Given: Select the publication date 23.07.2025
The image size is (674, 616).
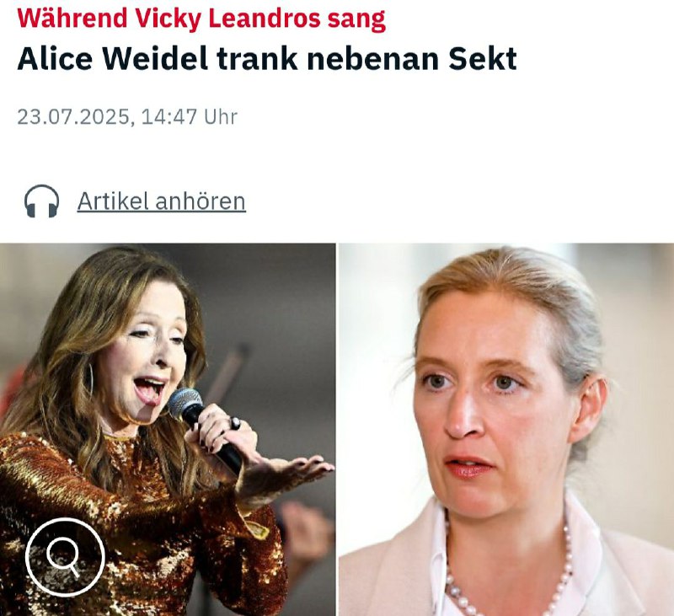Looking at the screenshot, I should [x=73, y=116].
